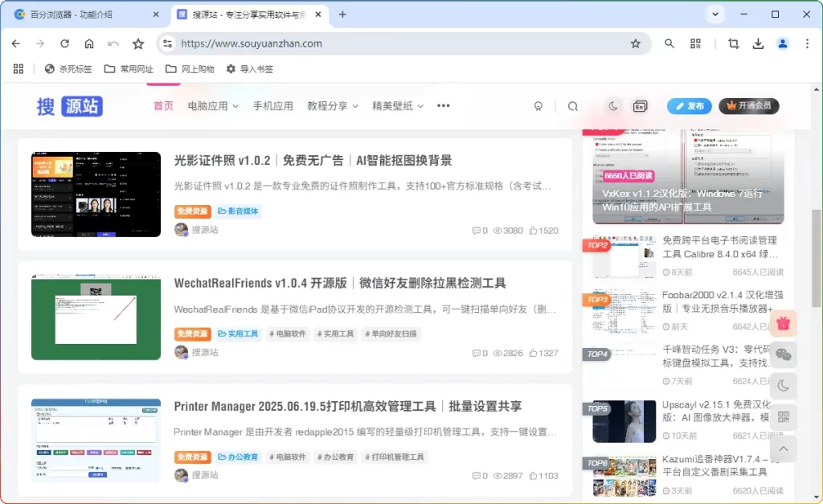823x504 pixels.
Task: Click the lightbulb icon in site header
Action: click(538, 107)
